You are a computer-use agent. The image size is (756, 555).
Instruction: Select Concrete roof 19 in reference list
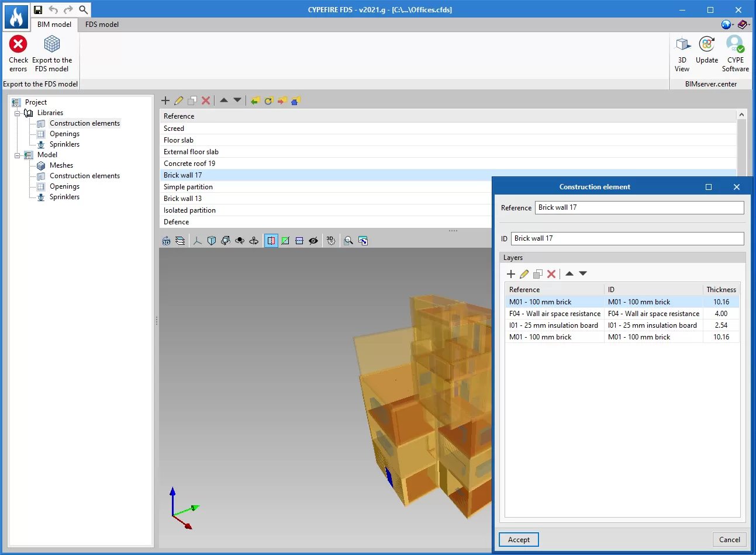click(448, 164)
